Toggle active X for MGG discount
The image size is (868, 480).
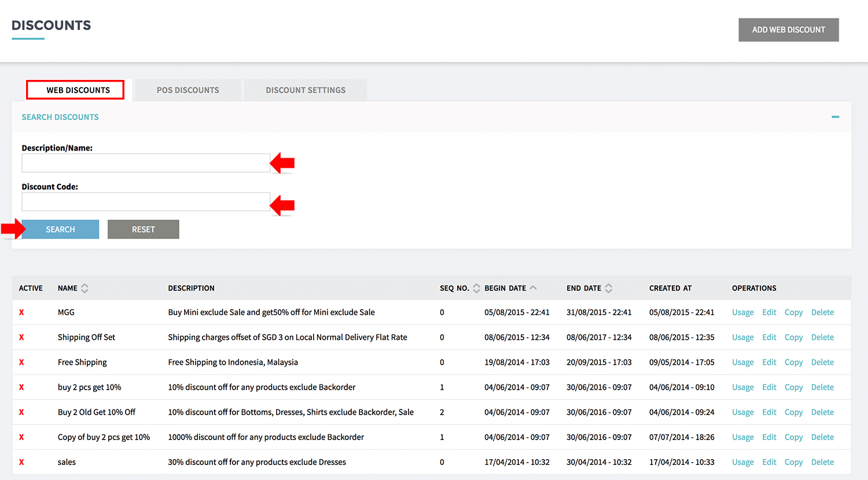click(x=21, y=312)
